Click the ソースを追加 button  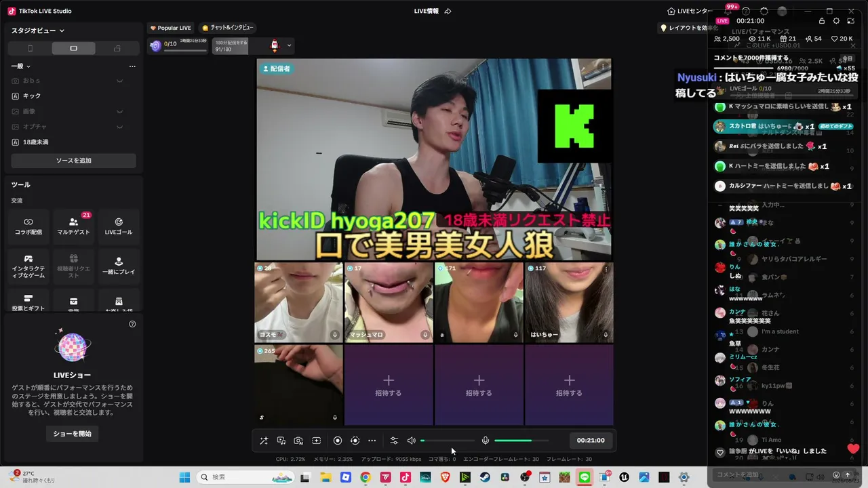coord(74,161)
